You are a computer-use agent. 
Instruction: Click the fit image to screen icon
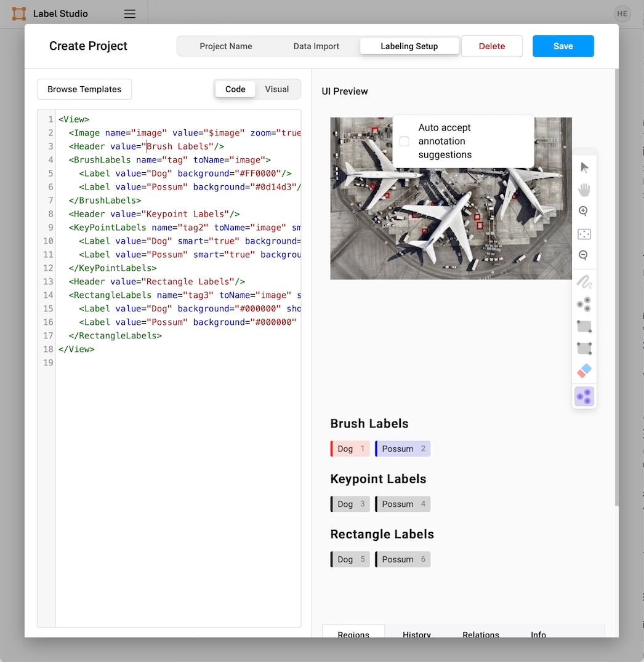584,234
